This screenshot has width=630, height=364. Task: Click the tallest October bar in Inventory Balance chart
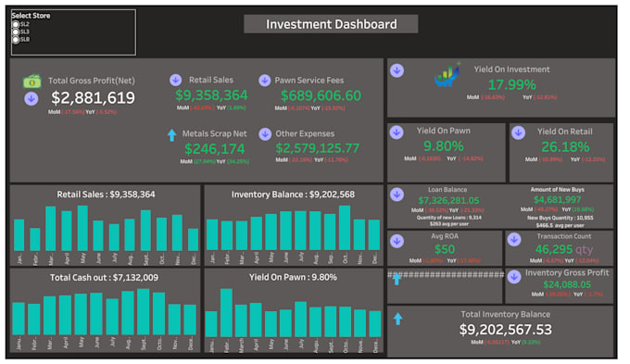tap(345, 228)
